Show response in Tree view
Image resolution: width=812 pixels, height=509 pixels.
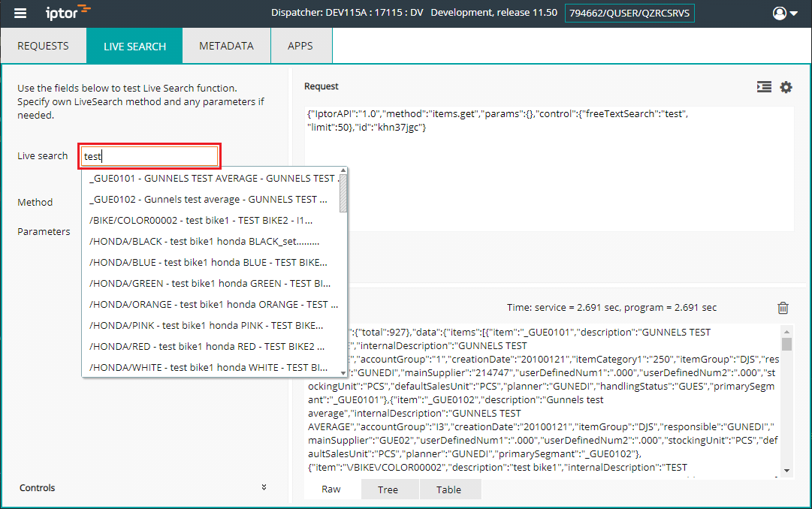pyautogui.click(x=388, y=489)
